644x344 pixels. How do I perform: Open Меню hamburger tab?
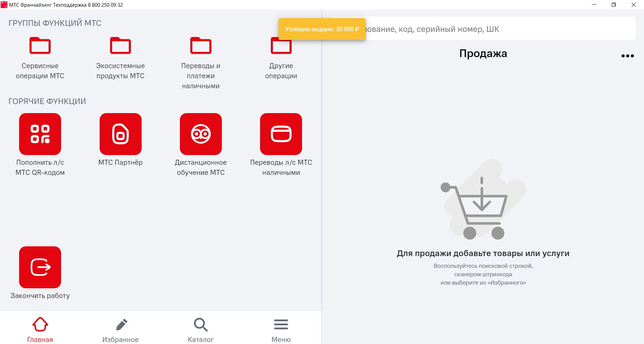(x=281, y=330)
